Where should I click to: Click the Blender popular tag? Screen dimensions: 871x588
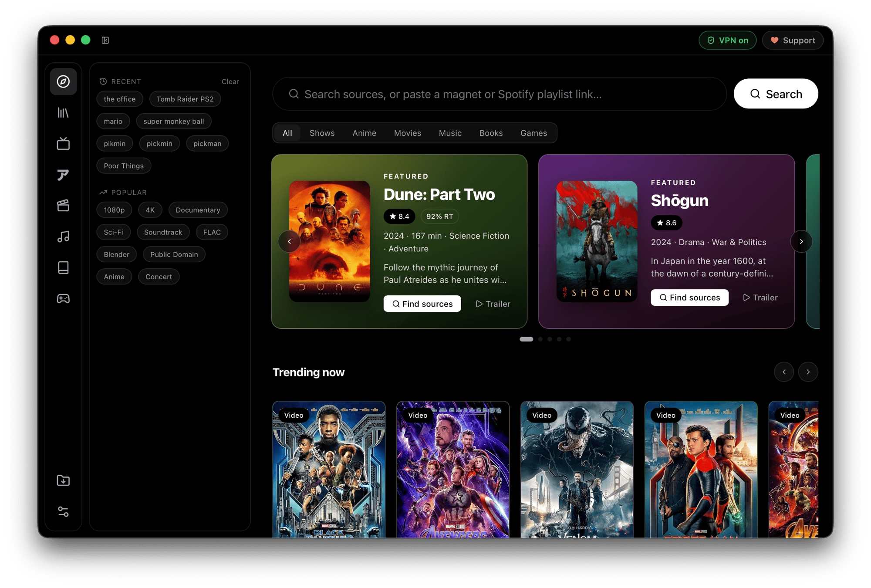(x=116, y=254)
